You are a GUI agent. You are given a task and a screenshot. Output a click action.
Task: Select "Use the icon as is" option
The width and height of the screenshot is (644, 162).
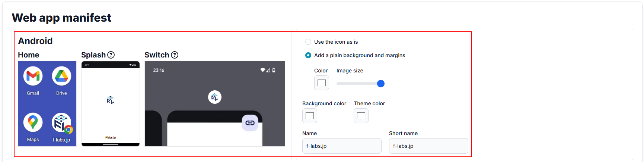coord(308,42)
